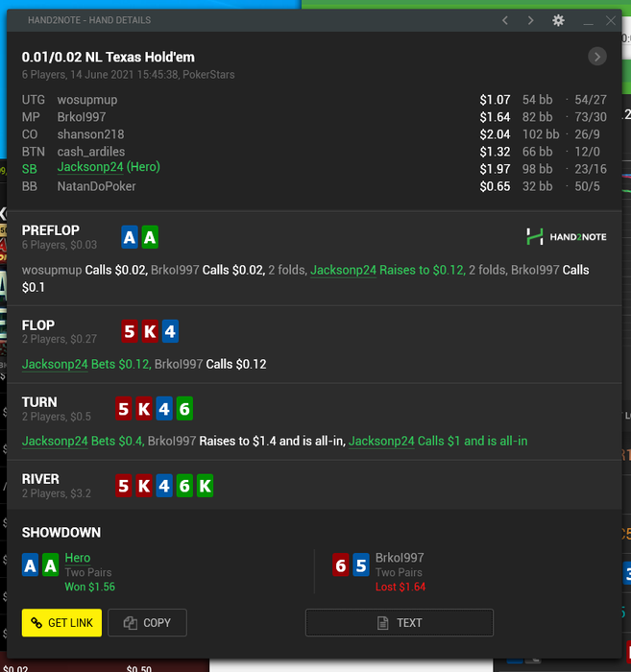This screenshot has height=672, width=631.
Task: Select wosupmup UTG player row
Action: (314, 100)
